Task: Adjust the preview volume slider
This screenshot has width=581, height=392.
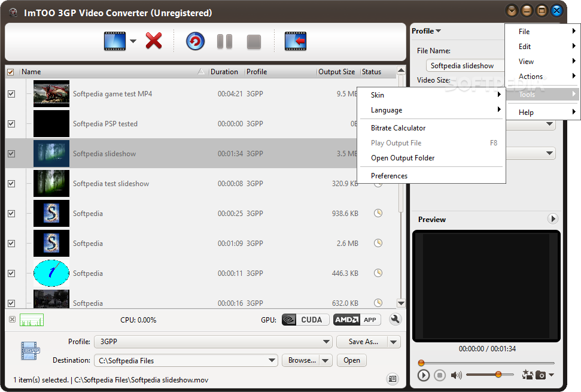Action: (x=490, y=375)
